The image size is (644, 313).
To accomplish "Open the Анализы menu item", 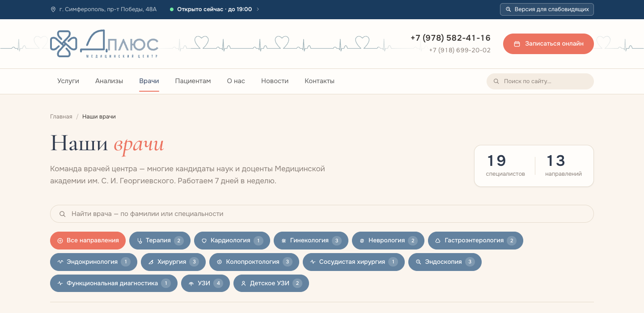I will pos(109,81).
